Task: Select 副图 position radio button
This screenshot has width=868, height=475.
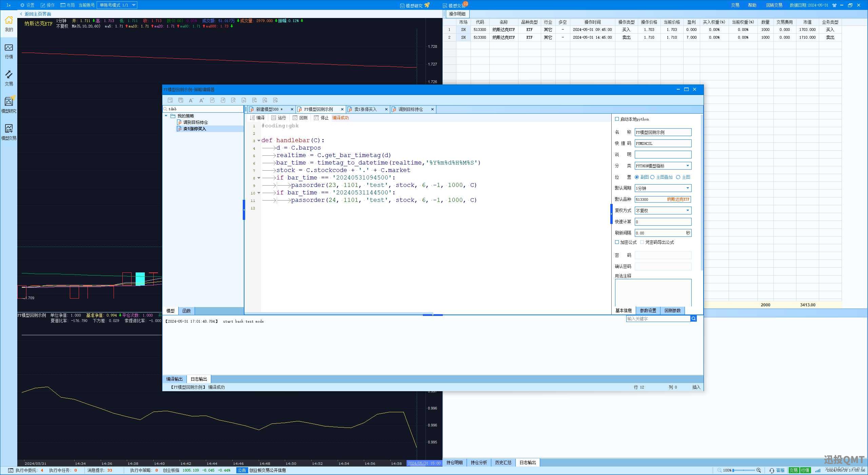Action: (637, 177)
